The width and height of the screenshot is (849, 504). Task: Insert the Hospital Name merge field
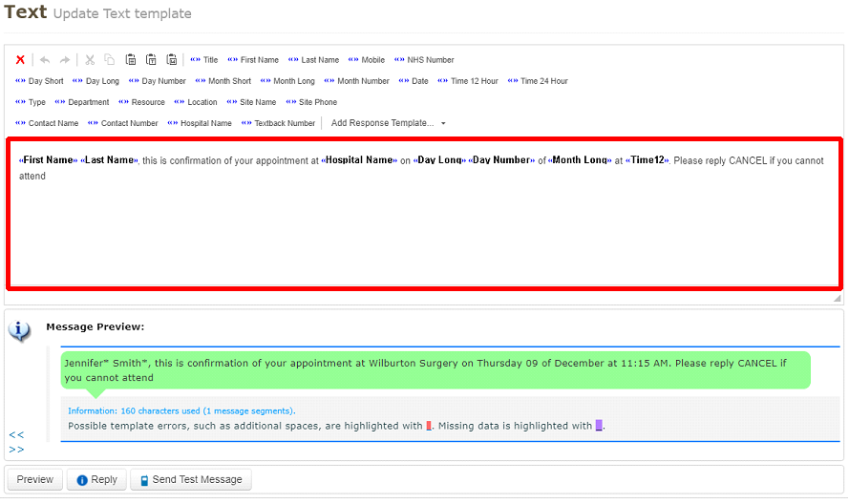(200, 123)
